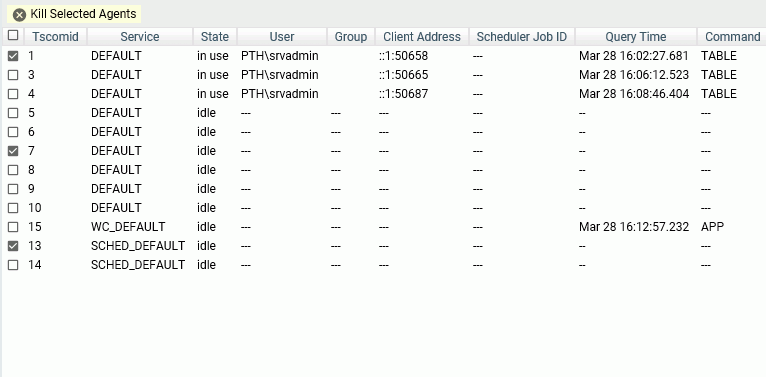This screenshot has height=377, width=766.
Task: Check the checkbox for agent Tscomid 10
Action: click(13, 208)
